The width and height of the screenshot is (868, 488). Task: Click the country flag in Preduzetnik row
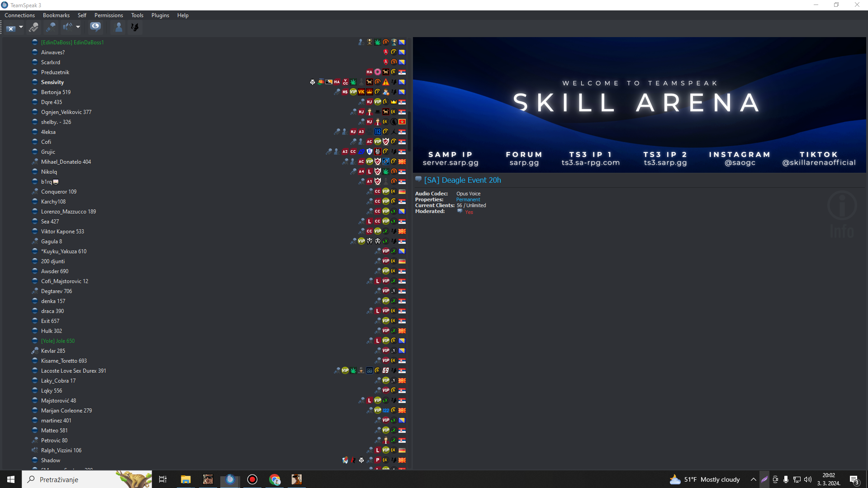(402, 72)
